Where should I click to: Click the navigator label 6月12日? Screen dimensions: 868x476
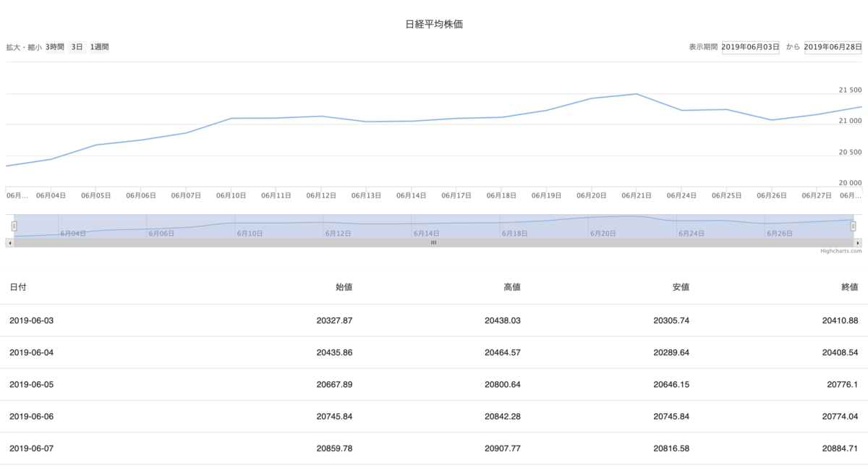(339, 233)
